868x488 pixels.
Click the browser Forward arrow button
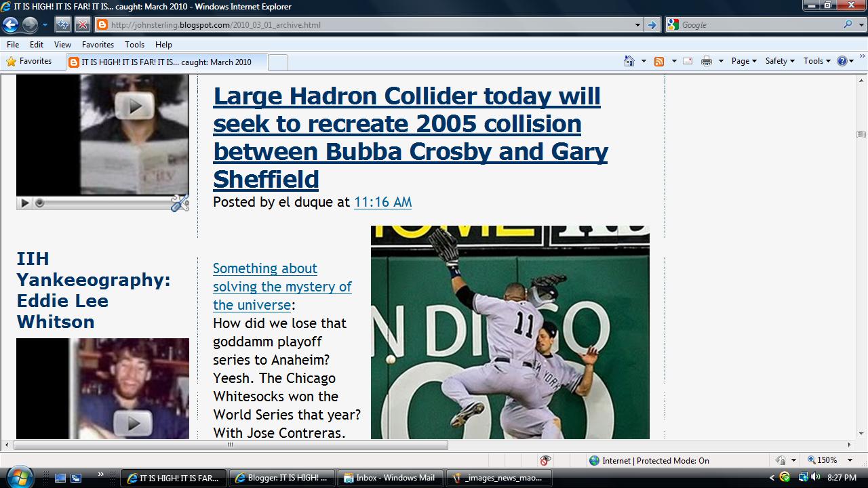coord(29,25)
